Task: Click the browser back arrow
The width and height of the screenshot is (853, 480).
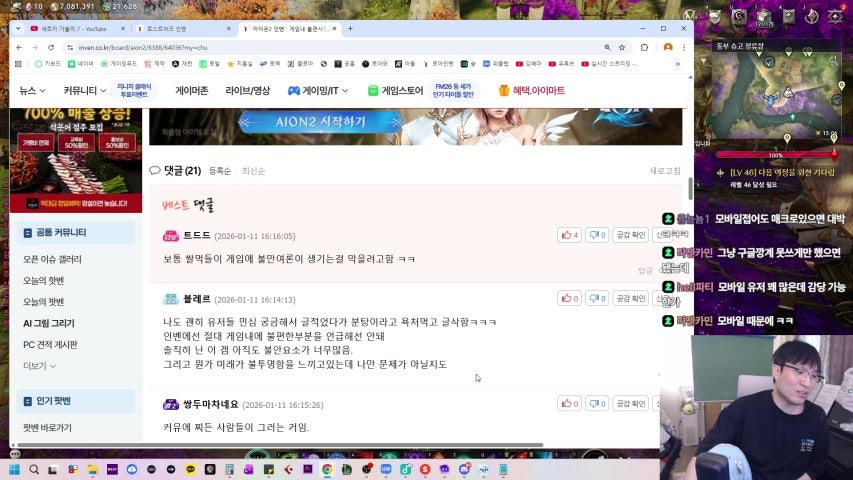Action: (x=19, y=48)
